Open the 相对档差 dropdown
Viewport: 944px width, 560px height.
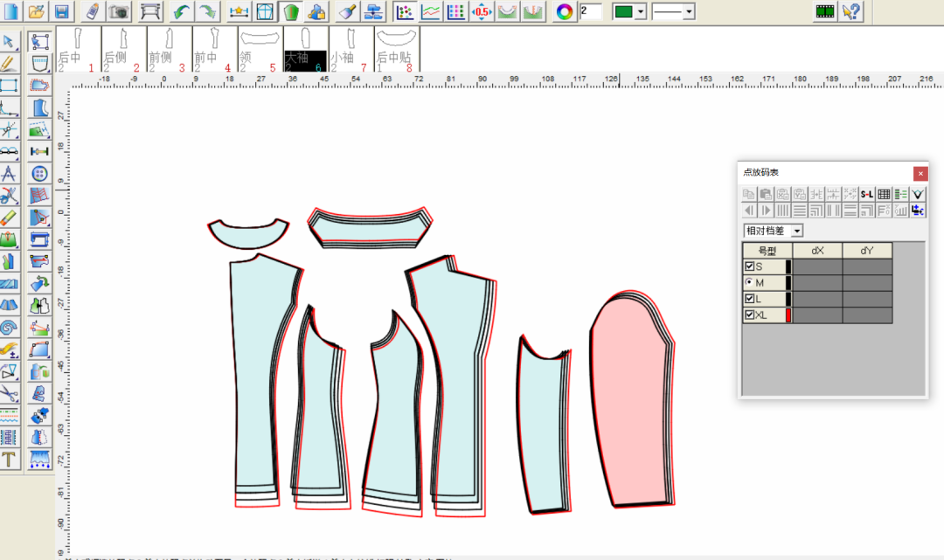[x=796, y=231]
